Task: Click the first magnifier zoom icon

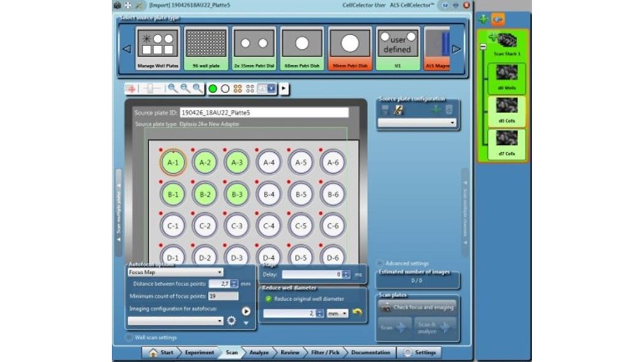Action: (173, 88)
